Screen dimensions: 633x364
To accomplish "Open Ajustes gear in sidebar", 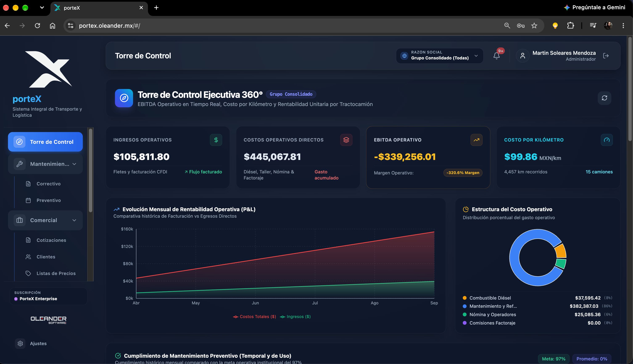I will pos(20,343).
